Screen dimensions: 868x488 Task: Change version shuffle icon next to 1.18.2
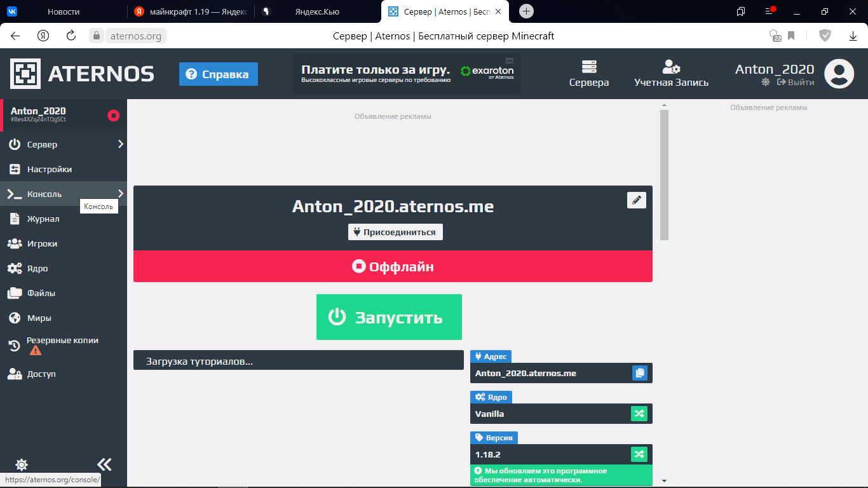639,454
